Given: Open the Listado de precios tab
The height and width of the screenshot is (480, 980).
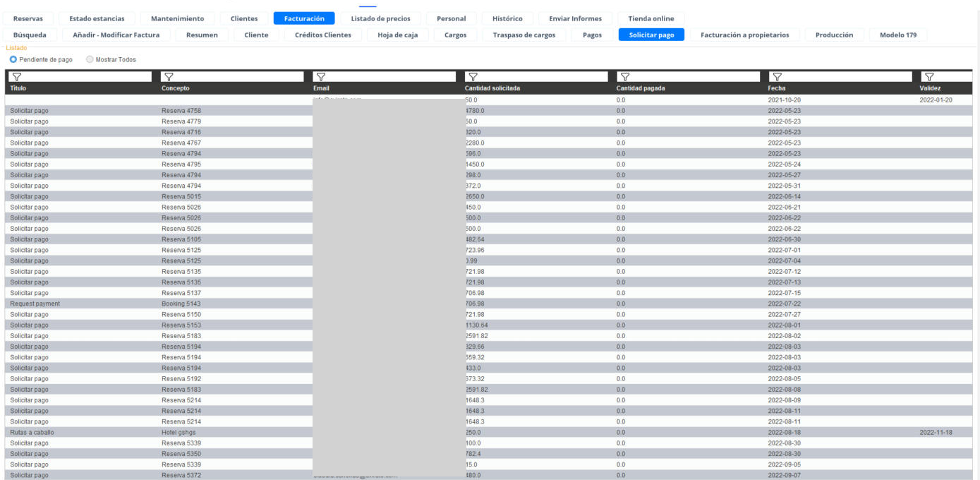Looking at the screenshot, I should click(381, 18).
